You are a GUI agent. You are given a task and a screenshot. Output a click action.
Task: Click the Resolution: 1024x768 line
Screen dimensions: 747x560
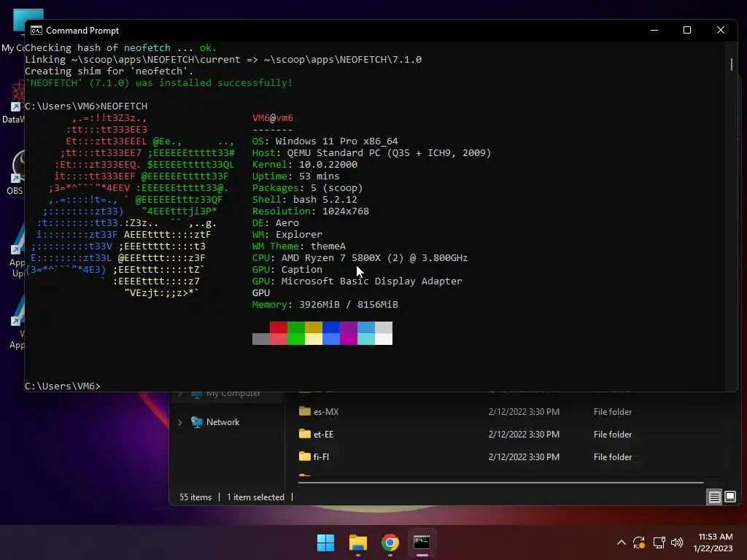(310, 211)
